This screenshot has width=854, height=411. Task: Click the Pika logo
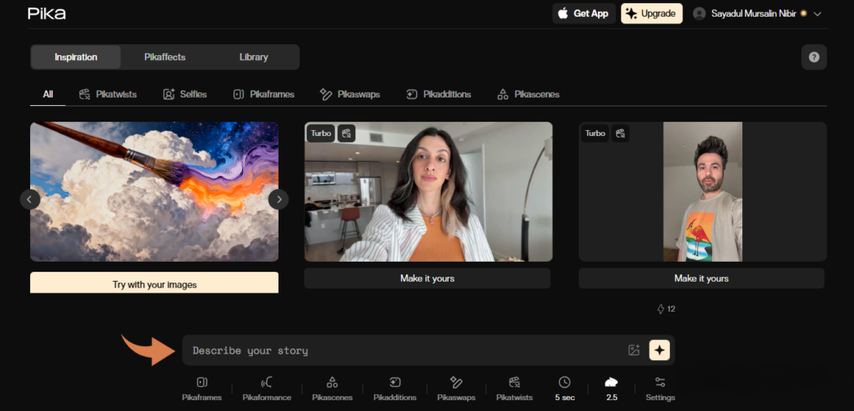[x=48, y=14]
